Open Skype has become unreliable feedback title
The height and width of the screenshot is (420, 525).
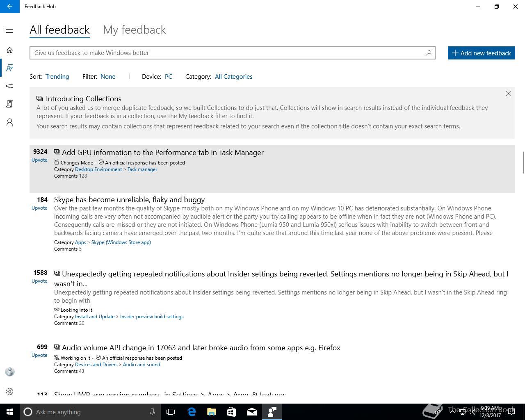pyautogui.click(x=129, y=200)
